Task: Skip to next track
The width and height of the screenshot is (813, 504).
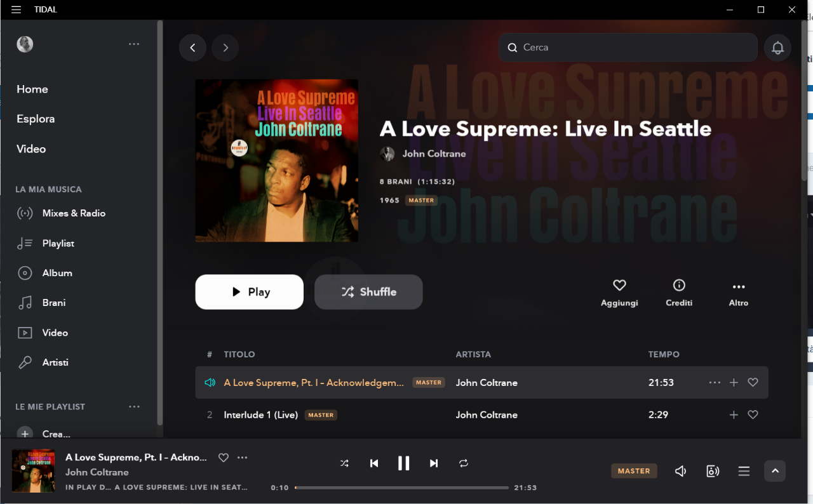Action: pos(434,463)
